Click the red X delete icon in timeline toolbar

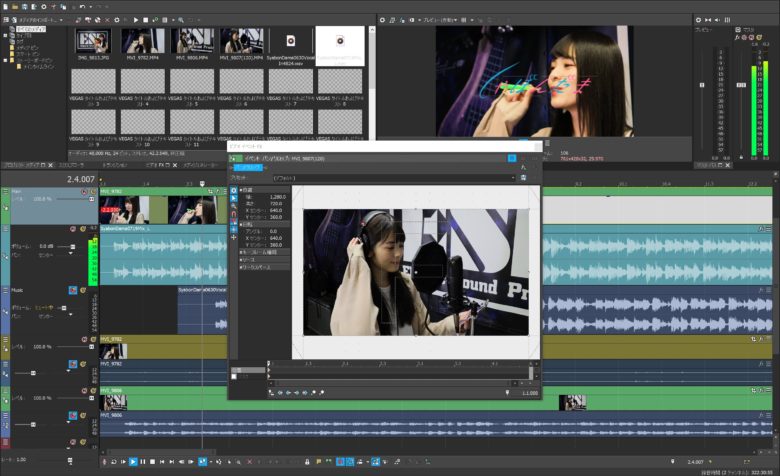coord(250,462)
